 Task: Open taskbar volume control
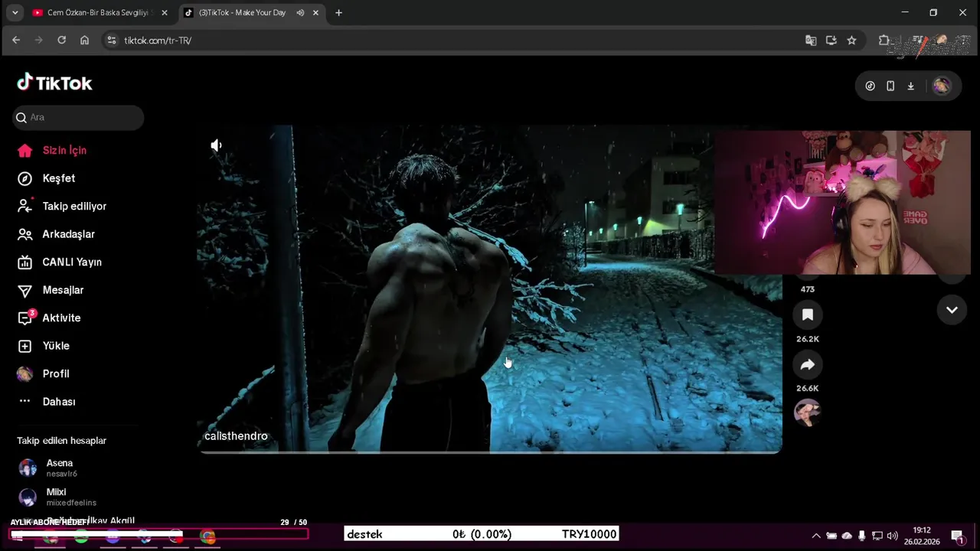point(892,536)
